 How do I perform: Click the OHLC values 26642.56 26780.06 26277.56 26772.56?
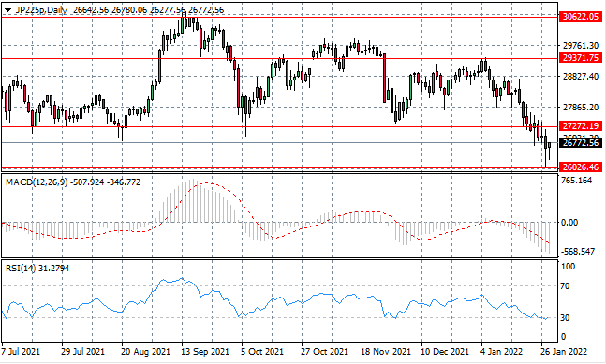(x=148, y=10)
